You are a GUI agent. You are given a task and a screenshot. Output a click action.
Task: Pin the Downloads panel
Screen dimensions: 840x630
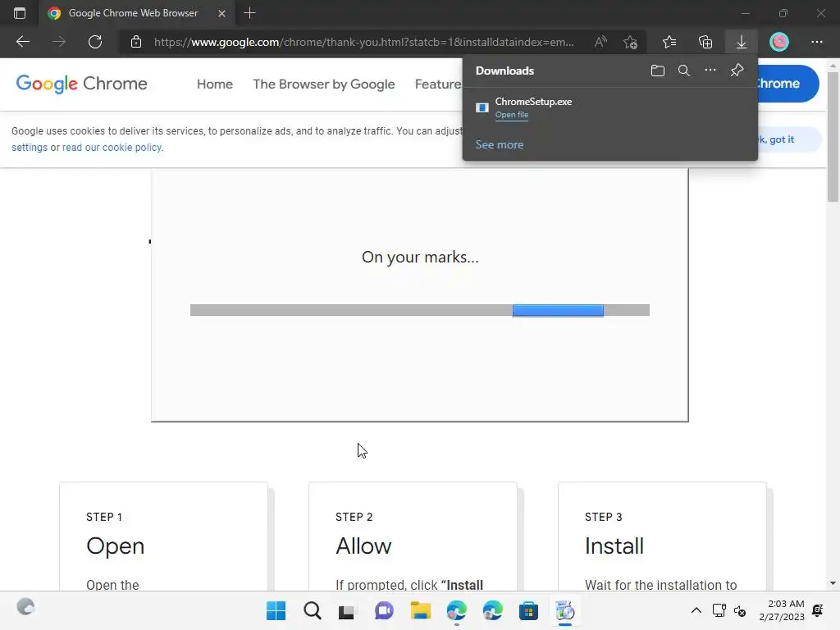[x=737, y=71]
